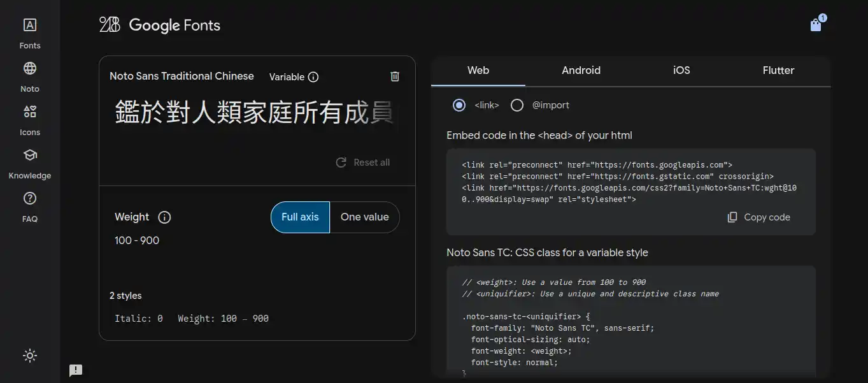The width and height of the screenshot is (868, 383).
Task: Click the font-family CSS line
Action: coord(563,328)
